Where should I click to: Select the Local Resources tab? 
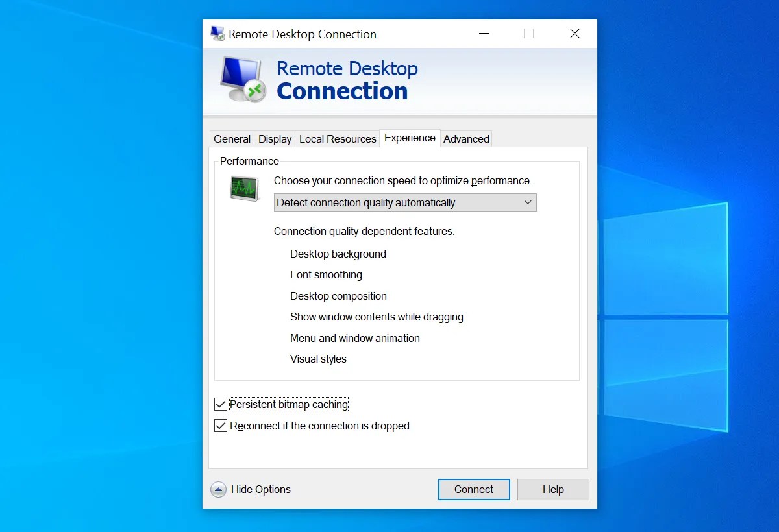[x=337, y=138]
